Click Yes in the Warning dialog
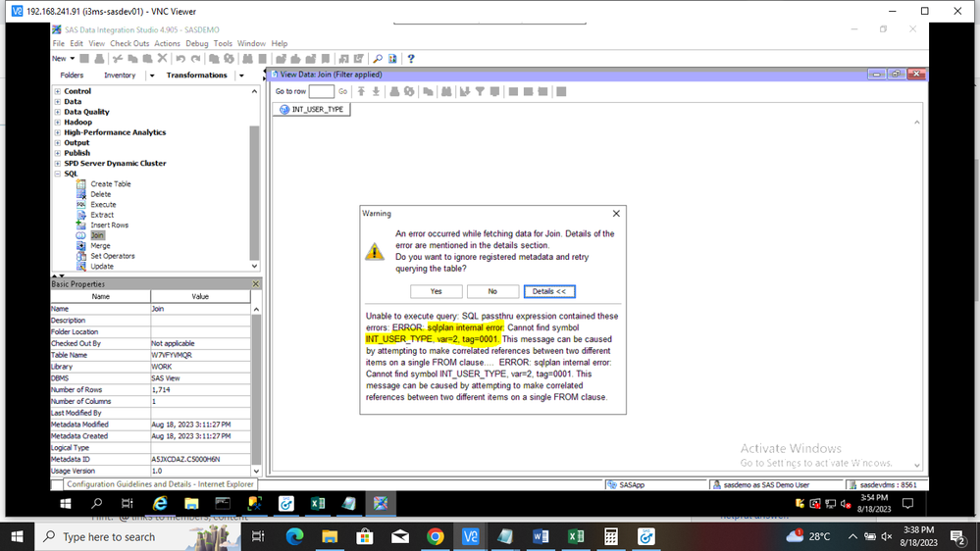 click(x=437, y=292)
